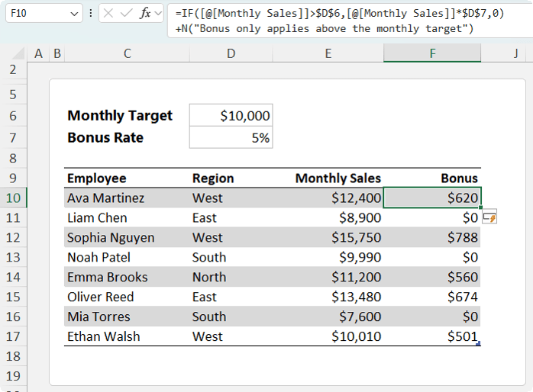
Task: Select Emma Brooks' North region cell
Action: (x=231, y=277)
